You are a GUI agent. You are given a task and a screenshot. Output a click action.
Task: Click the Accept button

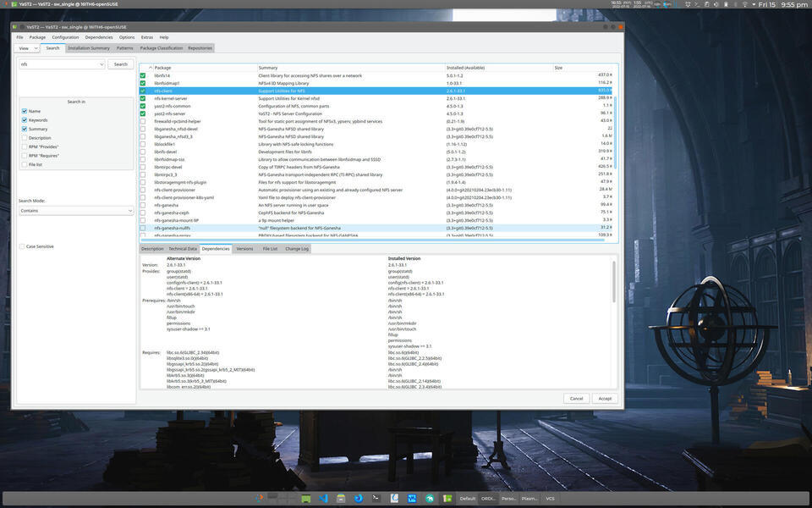pyautogui.click(x=605, y=399)
